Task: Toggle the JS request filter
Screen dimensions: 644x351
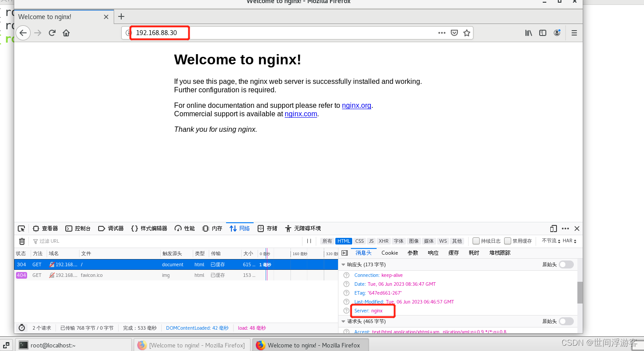Action: 371,241
